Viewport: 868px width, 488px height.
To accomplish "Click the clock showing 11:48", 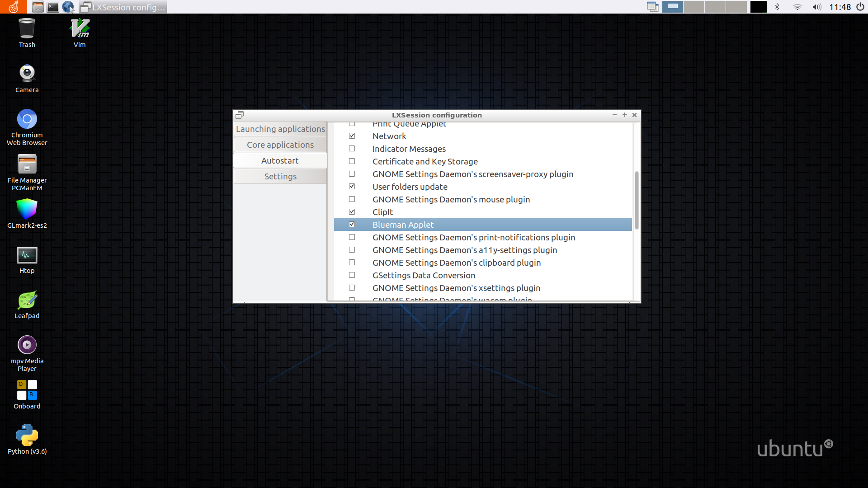I will tap(840, 7).
